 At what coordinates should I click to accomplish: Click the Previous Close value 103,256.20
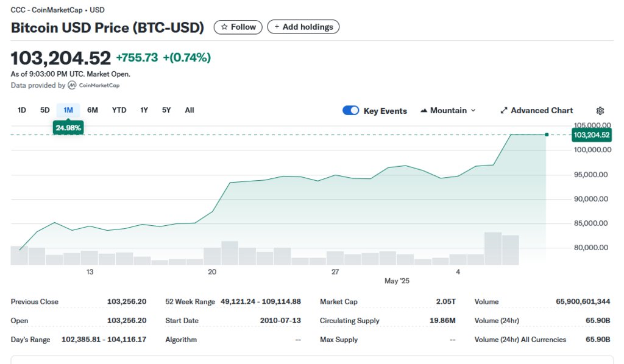click(127, 302)
